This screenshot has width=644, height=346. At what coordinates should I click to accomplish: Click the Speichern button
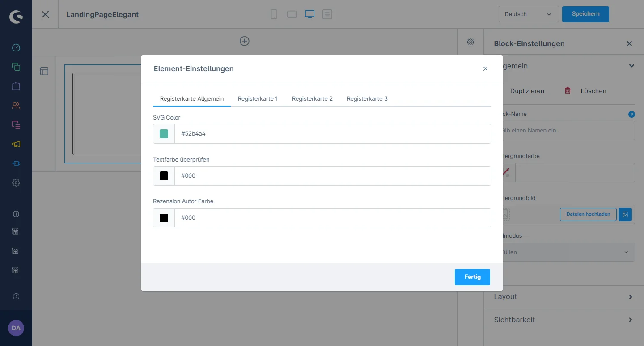pyautogui.click(x=585, y=14)
